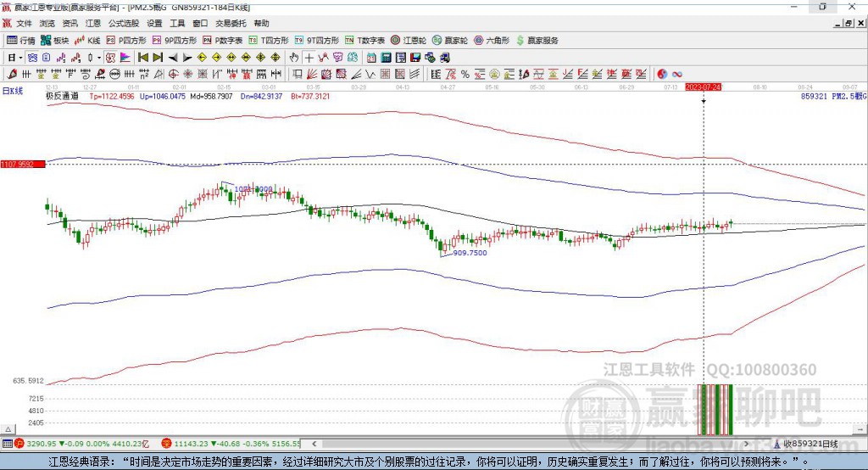Select the parallel lines tool
The image size is (868, 470).
click(415, 74)
